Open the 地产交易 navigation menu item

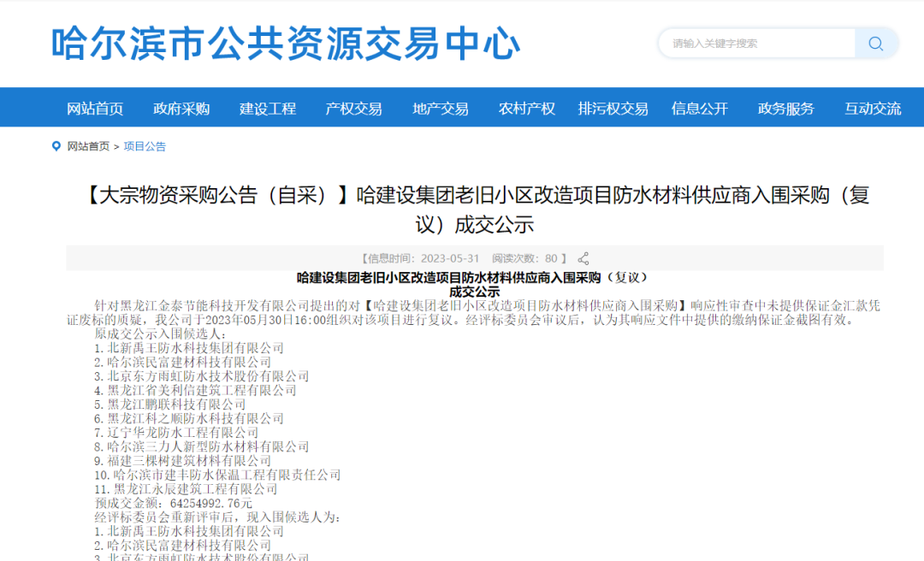(x=441, y=109)
